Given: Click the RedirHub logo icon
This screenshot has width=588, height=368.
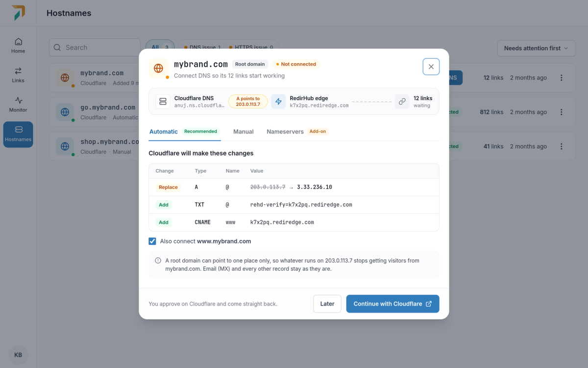Looking at the screenshot, I should (x=18, y=13).
